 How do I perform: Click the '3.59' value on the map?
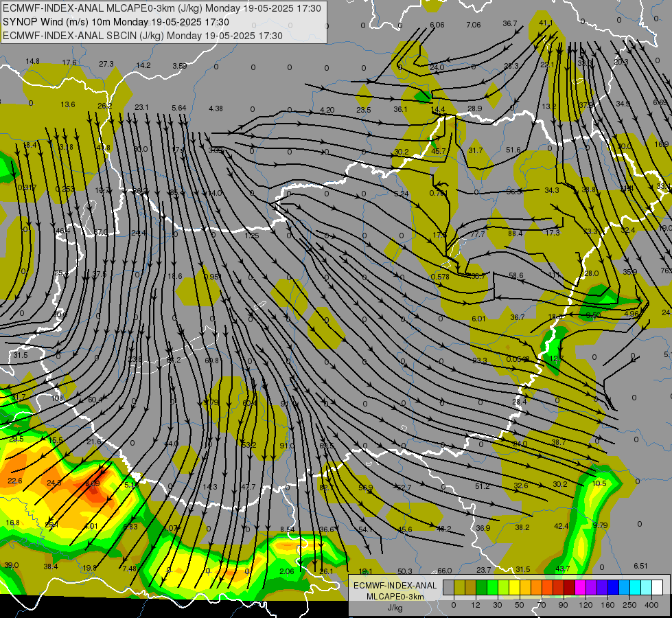click(x=180, y=66)
